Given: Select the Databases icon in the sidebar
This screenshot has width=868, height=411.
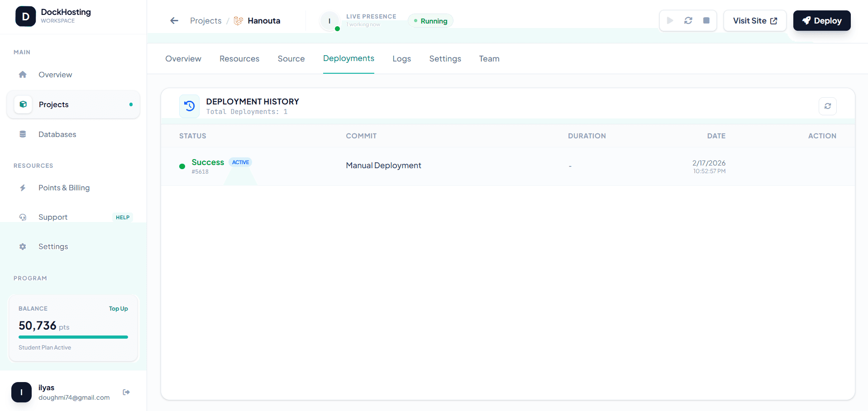Looking at the screenshot, I should [x=23, y=134].
